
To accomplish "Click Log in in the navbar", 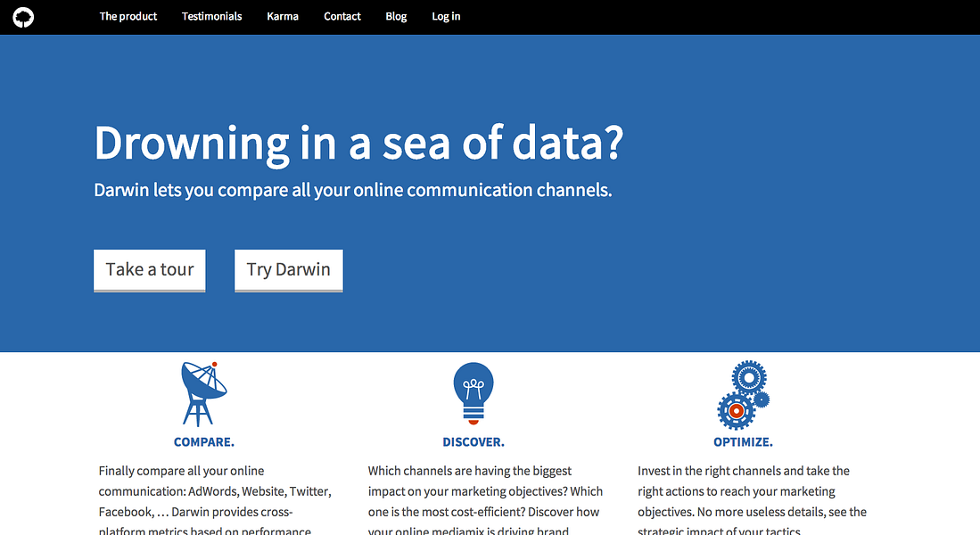I will coord(446,16).
